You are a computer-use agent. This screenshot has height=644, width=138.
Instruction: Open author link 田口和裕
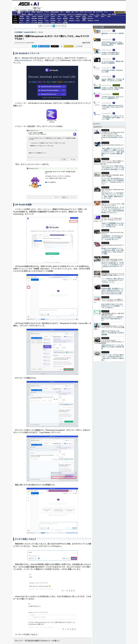pyautogui.click(x=88, y=43)
